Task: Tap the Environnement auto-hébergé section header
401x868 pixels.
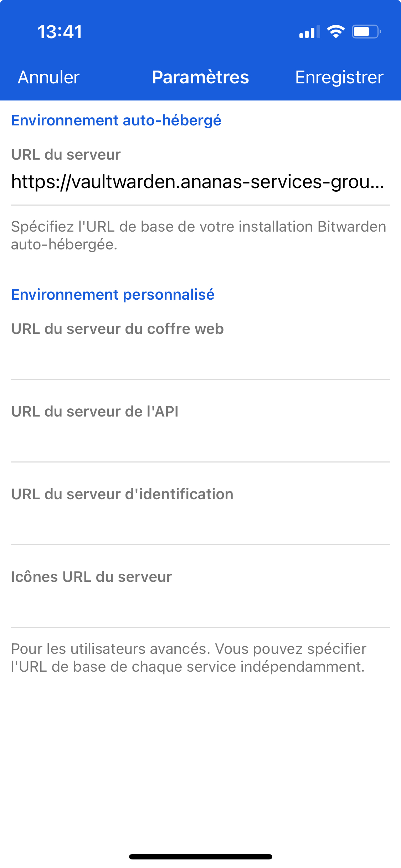Action: 116,120
